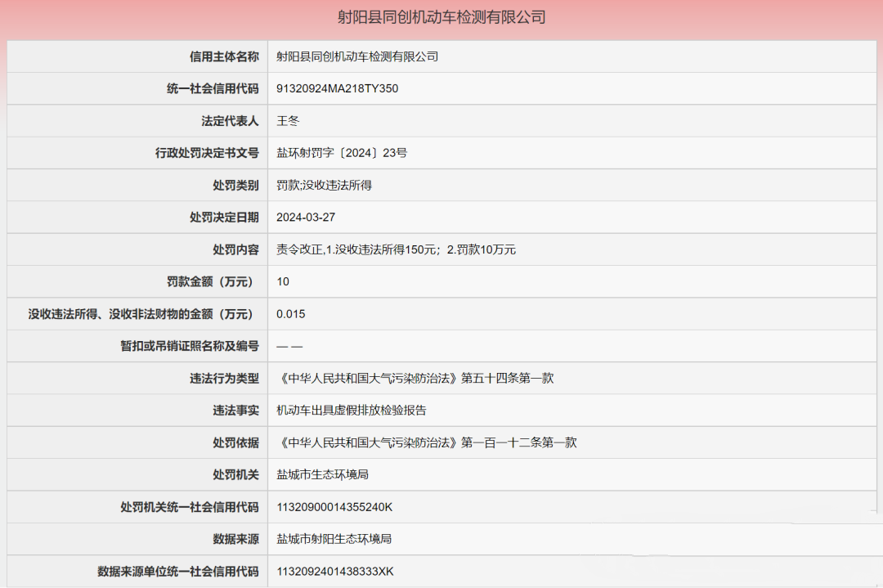The width and height of the screenshot is (883, 588).
Task: Select the code 91320924MA218TY350
Action: pos(338,88)
